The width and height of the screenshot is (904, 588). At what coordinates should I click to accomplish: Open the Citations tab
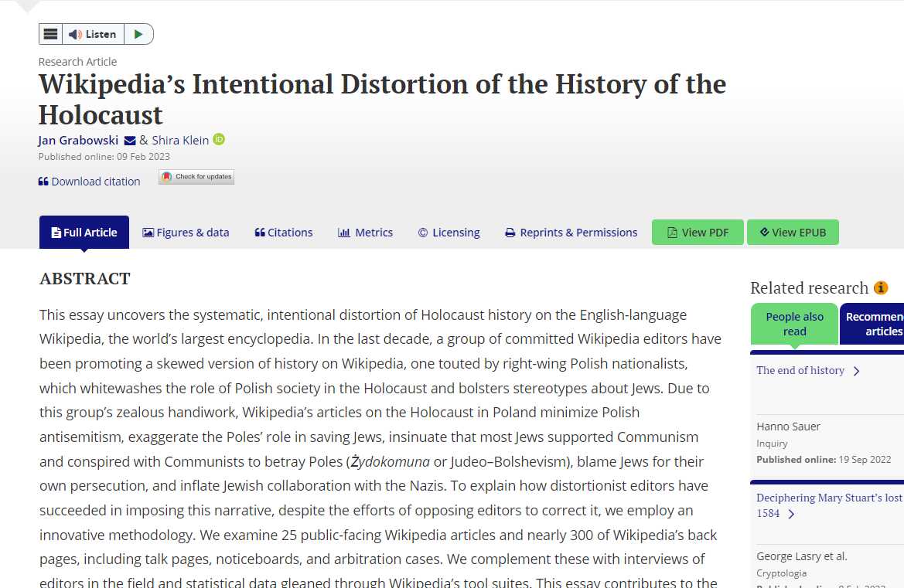(x=284, y=232)
